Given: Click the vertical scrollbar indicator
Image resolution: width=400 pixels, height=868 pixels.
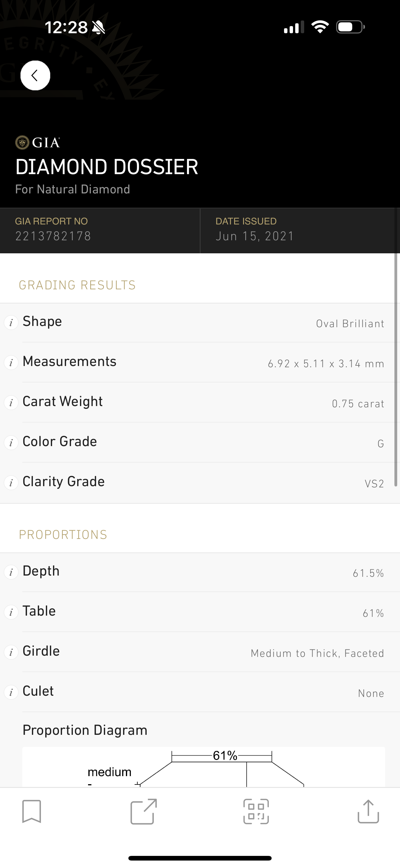Looking at the screenshot, I should click(x=396, y=371).
